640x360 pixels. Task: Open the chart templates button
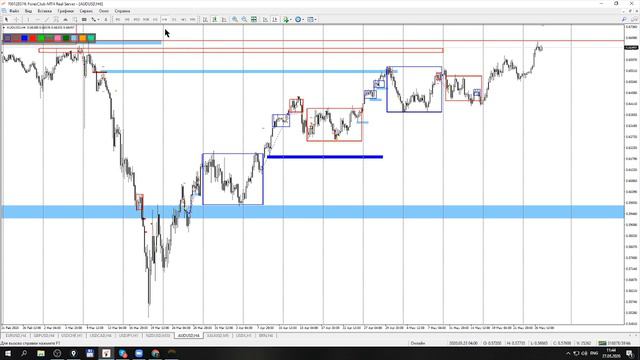click(311, 19)
